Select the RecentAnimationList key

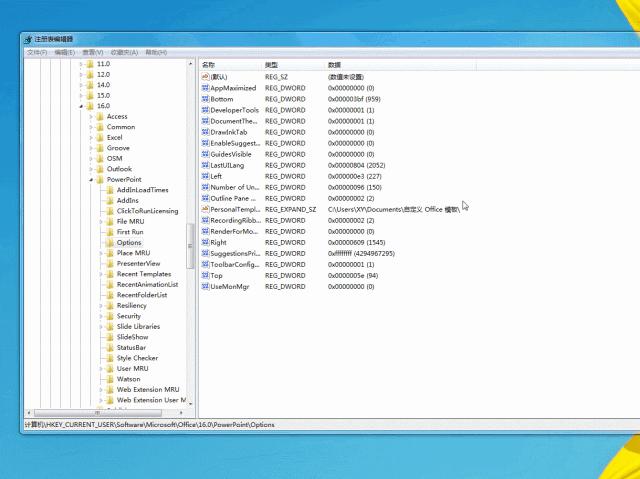pyautogui.click(x=147, y=284)
